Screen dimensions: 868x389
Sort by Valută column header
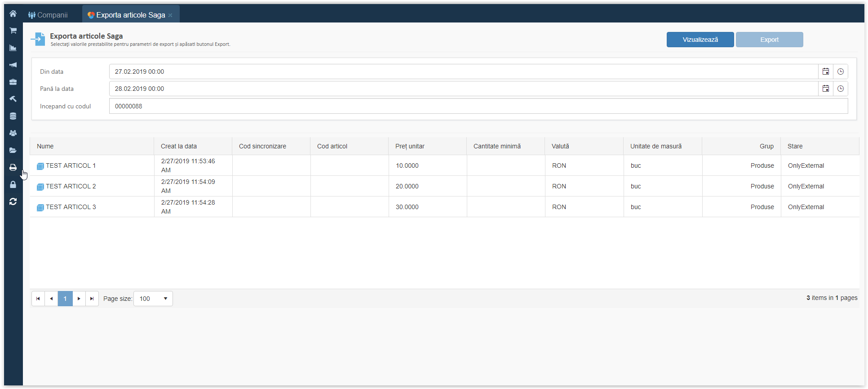coord(584,146)
